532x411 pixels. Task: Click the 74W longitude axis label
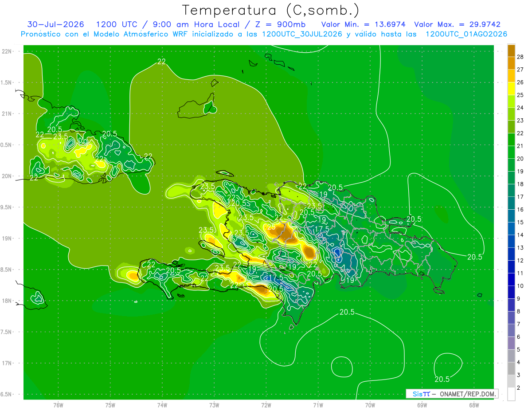(162, 405)
